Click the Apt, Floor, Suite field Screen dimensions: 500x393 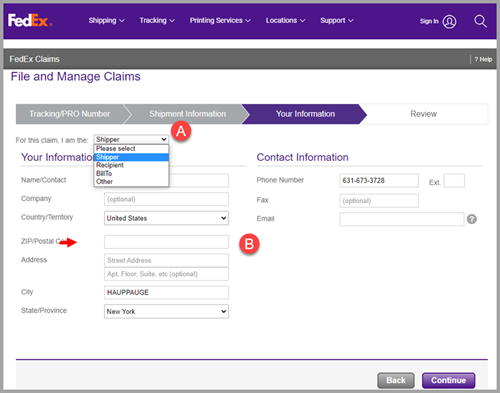(x=166, y=274)
